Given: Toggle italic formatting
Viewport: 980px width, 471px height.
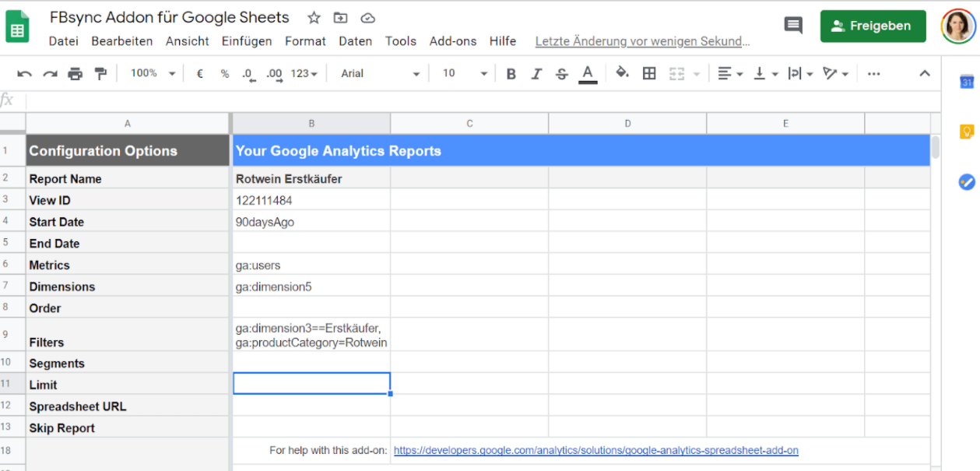Looking at the screenshot, I should (536, 74).
